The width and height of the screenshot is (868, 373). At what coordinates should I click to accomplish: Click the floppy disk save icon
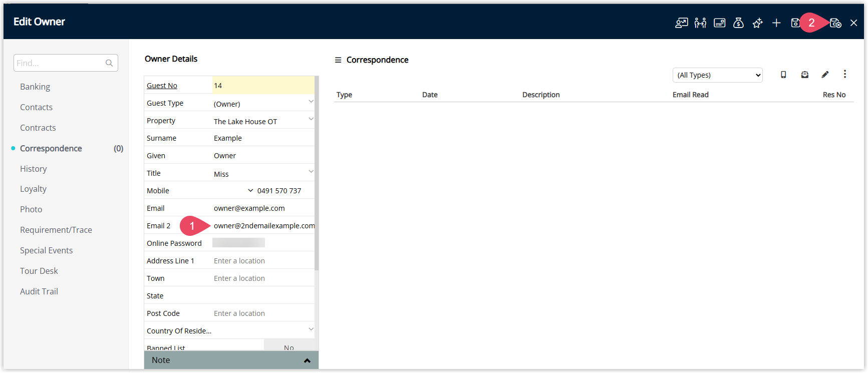[x=795, y=23]
